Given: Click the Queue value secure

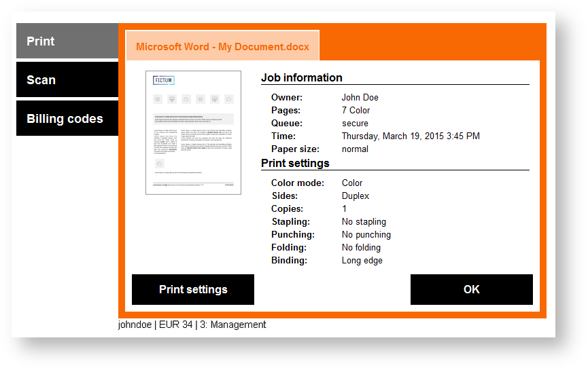Looking at the screenshot, I should (355, 123).
